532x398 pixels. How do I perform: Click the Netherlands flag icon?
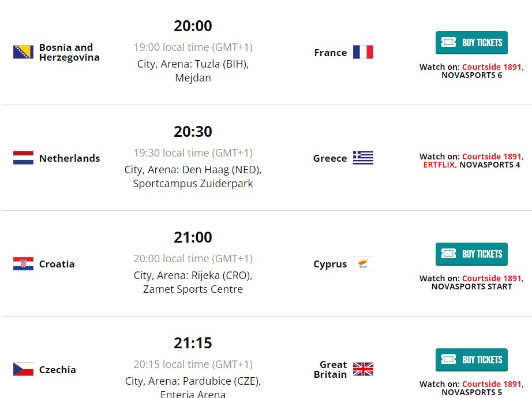tap(23, 158)
